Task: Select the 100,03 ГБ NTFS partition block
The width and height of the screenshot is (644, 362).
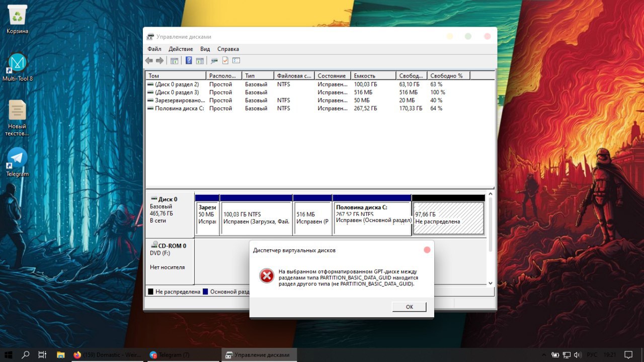Action: (x=256, y=215)
